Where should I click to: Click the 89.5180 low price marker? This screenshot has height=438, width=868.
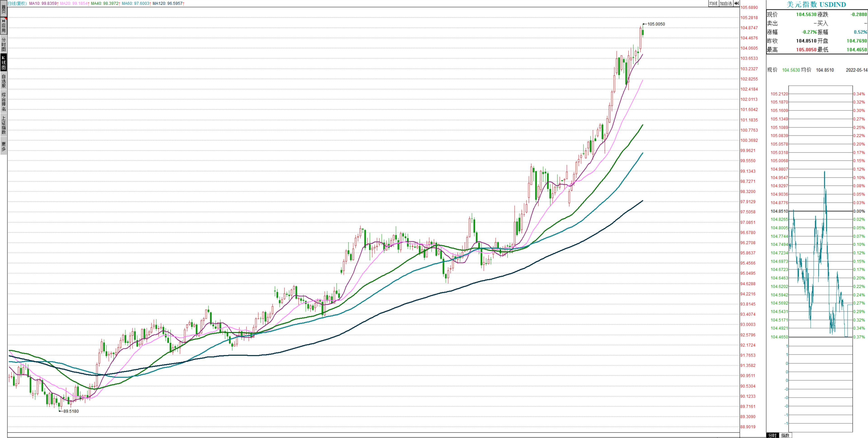(71, 411)
